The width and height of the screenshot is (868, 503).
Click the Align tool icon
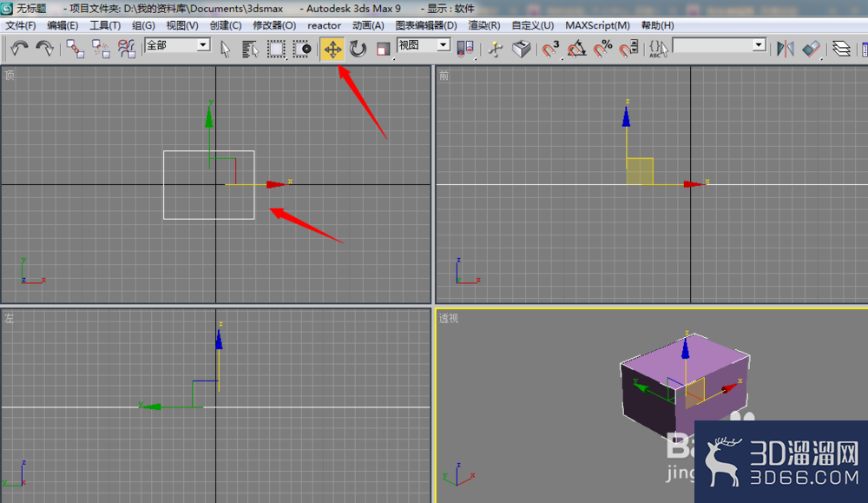pos(811,49)
